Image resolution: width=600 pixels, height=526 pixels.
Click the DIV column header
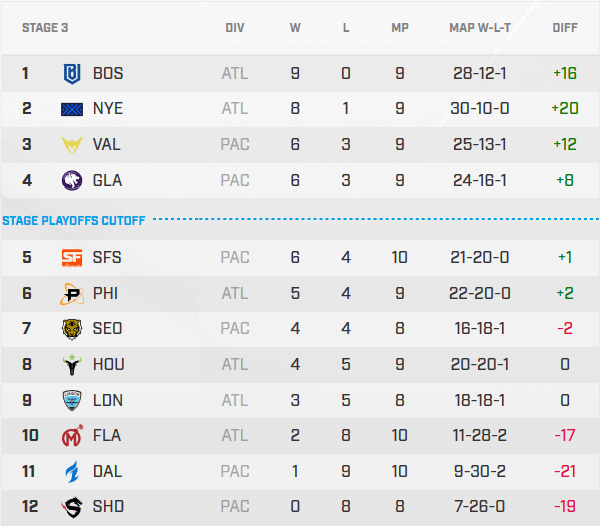(x=235, y=28)
